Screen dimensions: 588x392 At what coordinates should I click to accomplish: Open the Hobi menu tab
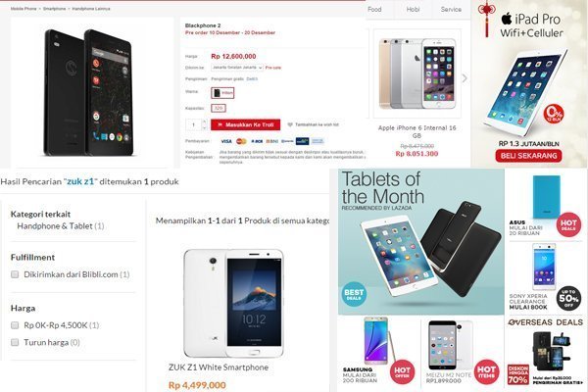[413, 9]
